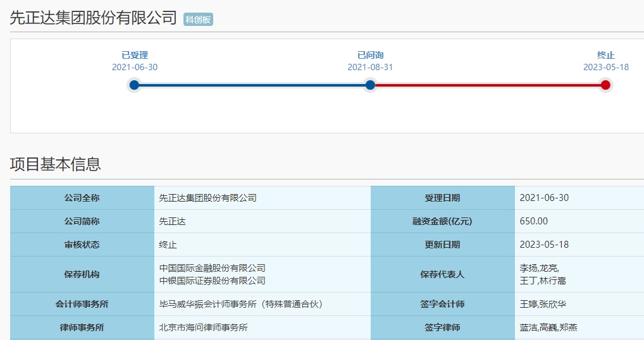Click the 蓝洁,高巍,郑燕 signing lawyers cell

[x=548, y=327]
